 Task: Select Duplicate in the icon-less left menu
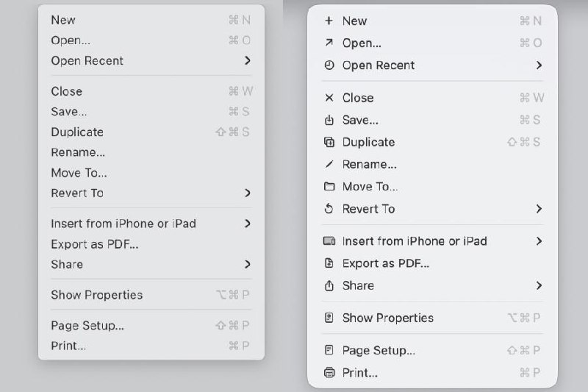76,132
